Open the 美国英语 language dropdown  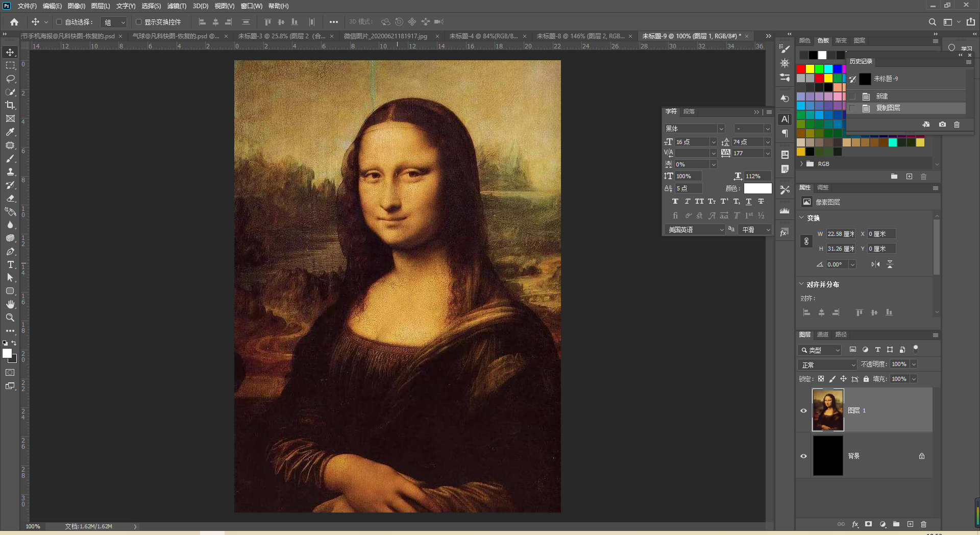click(x=695, y=230)
